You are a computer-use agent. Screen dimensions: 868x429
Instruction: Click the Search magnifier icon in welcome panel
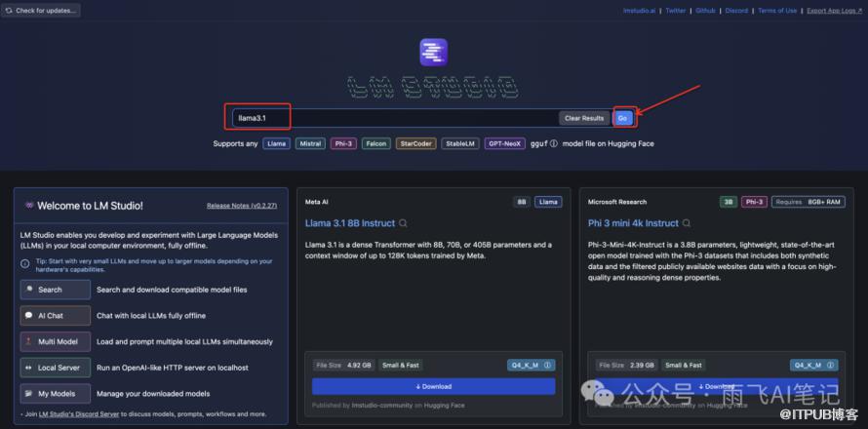[x=28, y=290]
